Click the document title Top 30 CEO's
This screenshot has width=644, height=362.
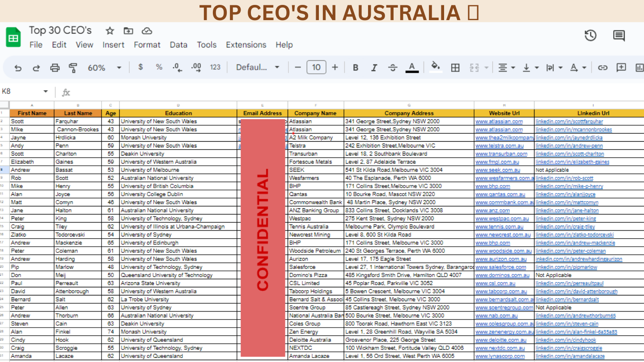coord(60,30)
